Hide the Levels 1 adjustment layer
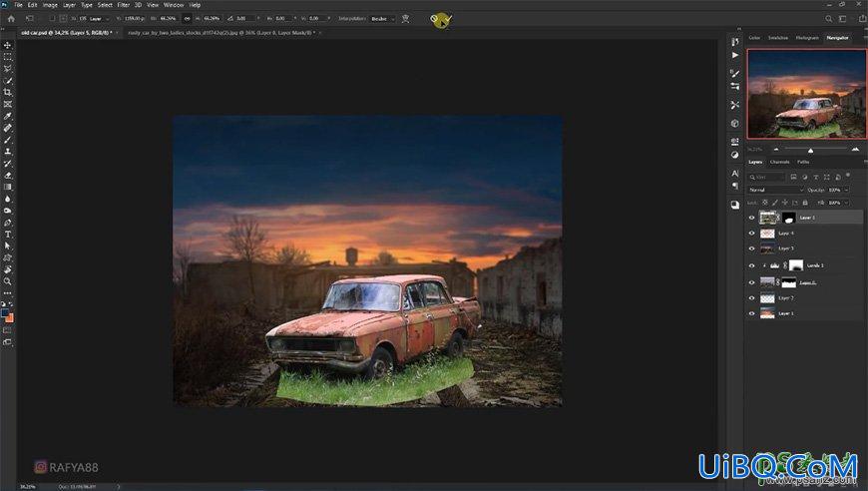Screen dimensions: 868x491 751,265
